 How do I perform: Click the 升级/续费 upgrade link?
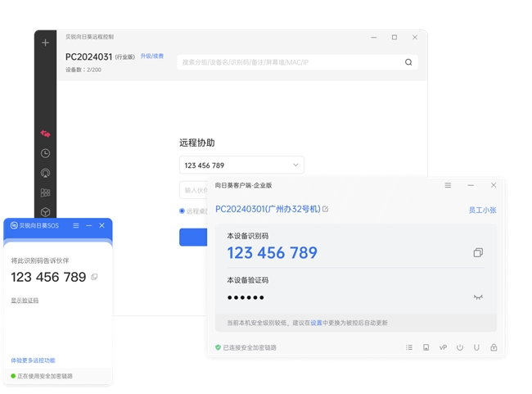click(151, 57)
